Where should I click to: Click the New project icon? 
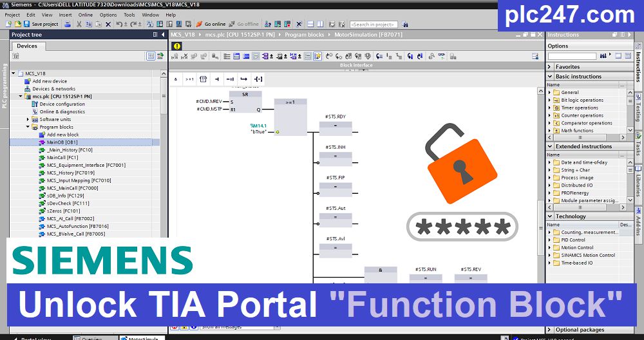(x=8, y=24)
